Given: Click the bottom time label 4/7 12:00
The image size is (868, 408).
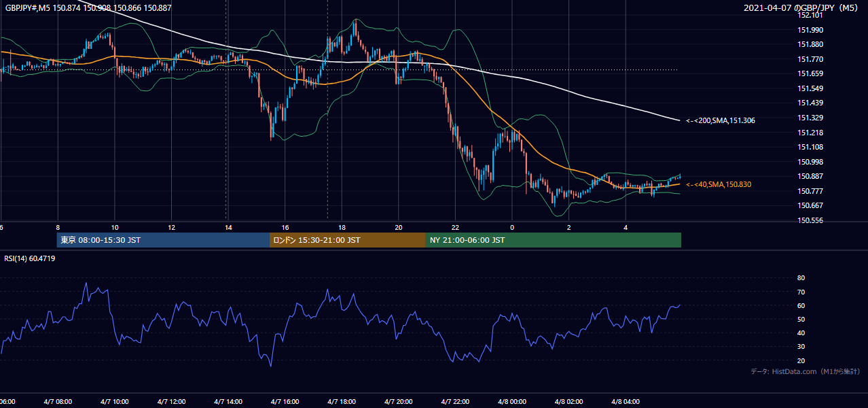Looking at the screenshot, I should tap(171, 402).
